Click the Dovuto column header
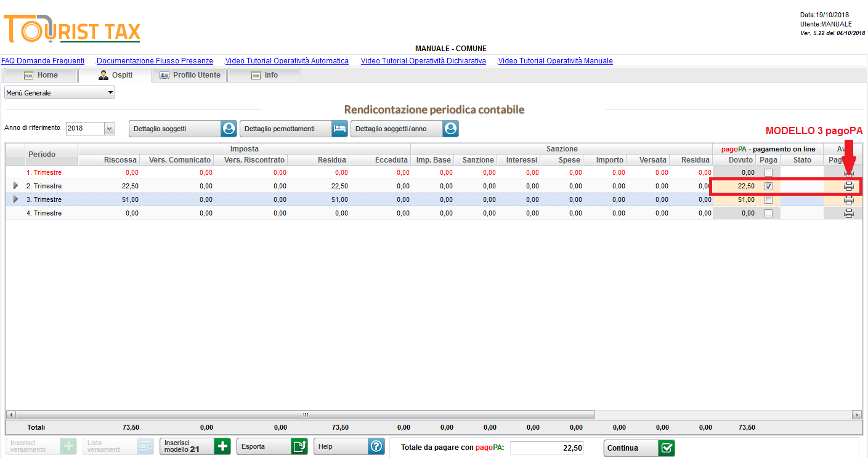 pyautogui.click(x=735, y=160)
